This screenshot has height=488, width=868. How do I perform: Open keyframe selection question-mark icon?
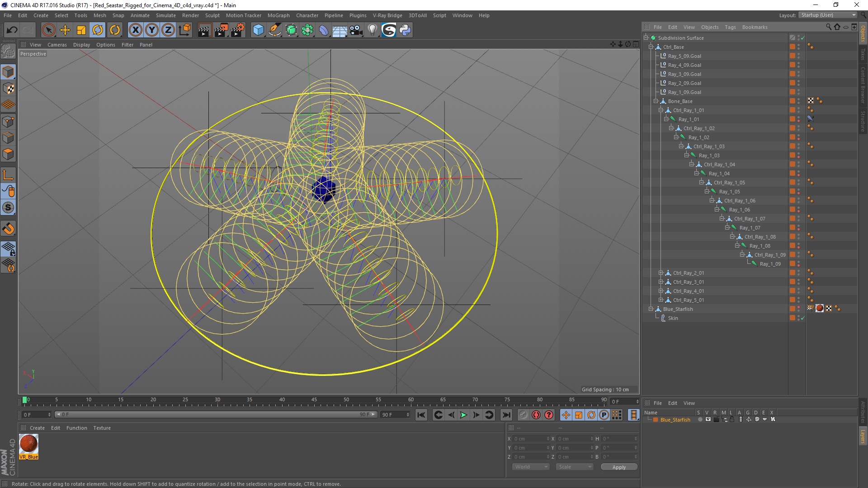pyautogui.click(x=549, y=415)
